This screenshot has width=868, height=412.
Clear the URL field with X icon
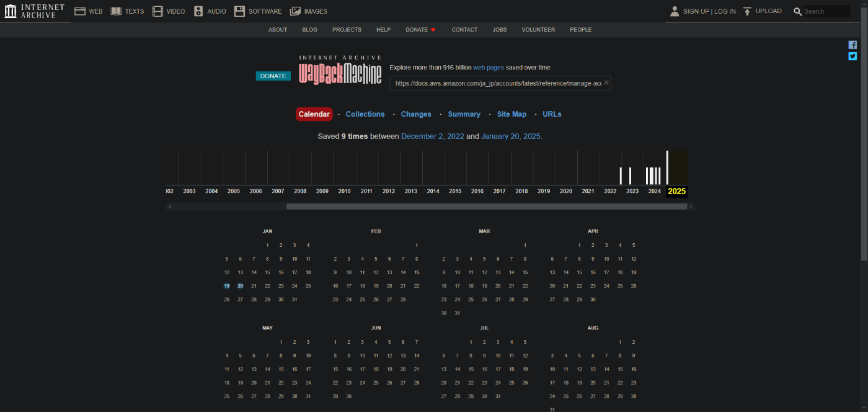click(x=606, y=83)
